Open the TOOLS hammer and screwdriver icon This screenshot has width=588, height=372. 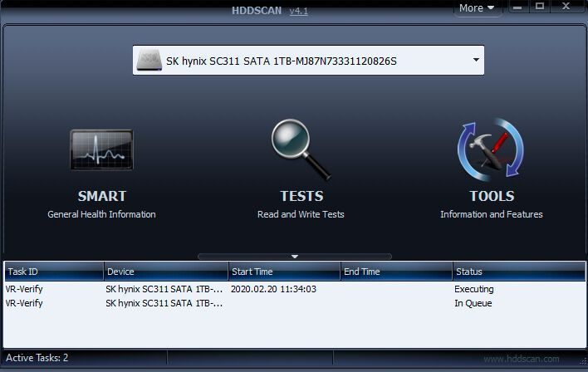(x=491, y=149)
